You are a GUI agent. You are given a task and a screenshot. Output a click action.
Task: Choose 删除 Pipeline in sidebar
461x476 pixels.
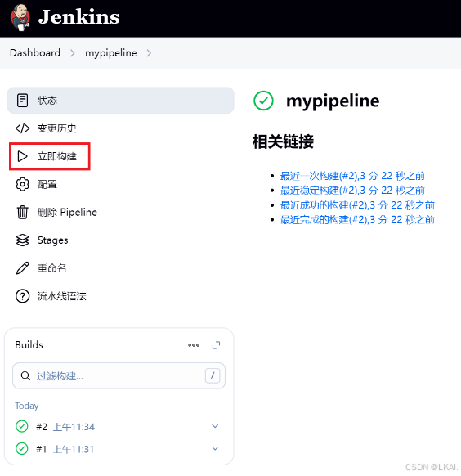(x=67, y=212)
